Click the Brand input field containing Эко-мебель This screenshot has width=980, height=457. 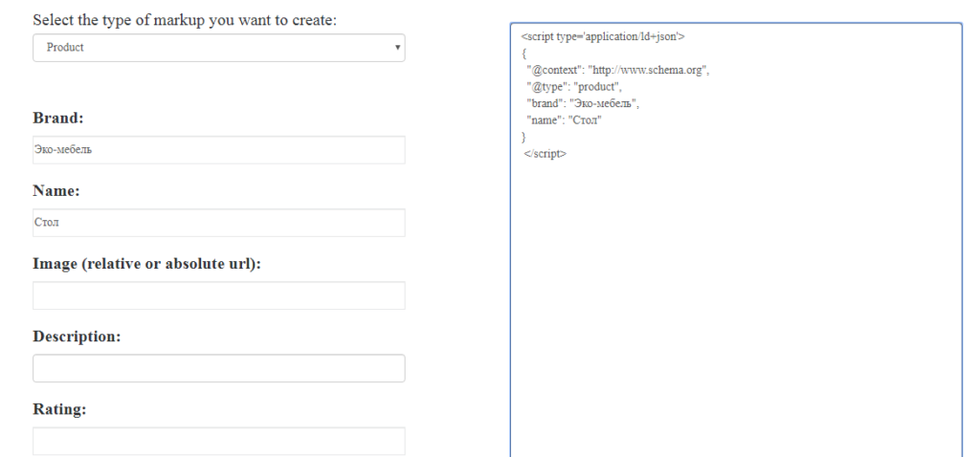click(219, 150)
